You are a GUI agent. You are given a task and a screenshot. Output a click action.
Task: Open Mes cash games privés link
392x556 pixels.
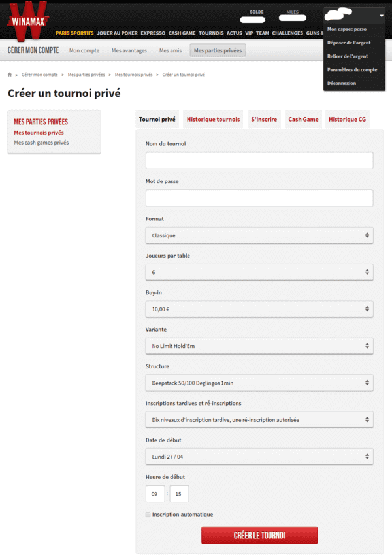(41, 143)
